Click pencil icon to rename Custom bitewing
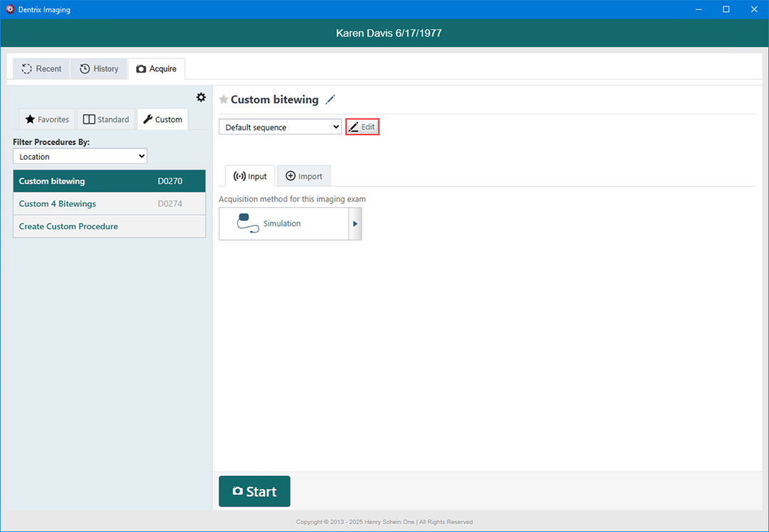Viewport: 769px width, 532px height. 330,100
